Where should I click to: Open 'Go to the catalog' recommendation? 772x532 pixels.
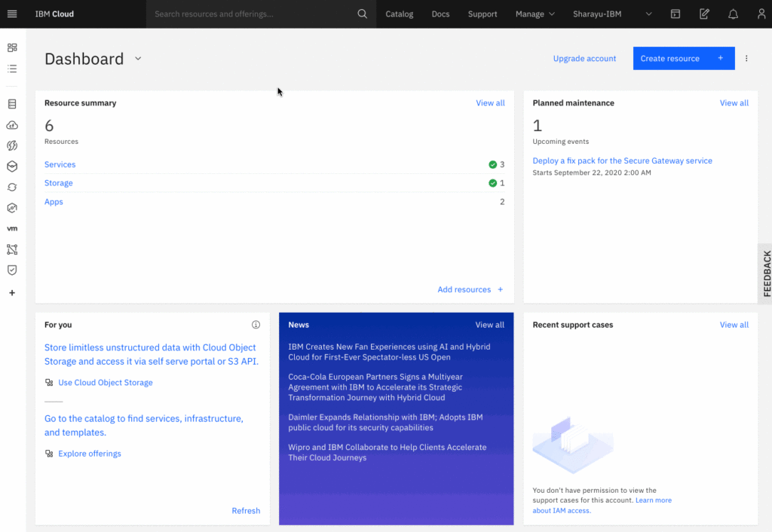click(x=144, y=425)
